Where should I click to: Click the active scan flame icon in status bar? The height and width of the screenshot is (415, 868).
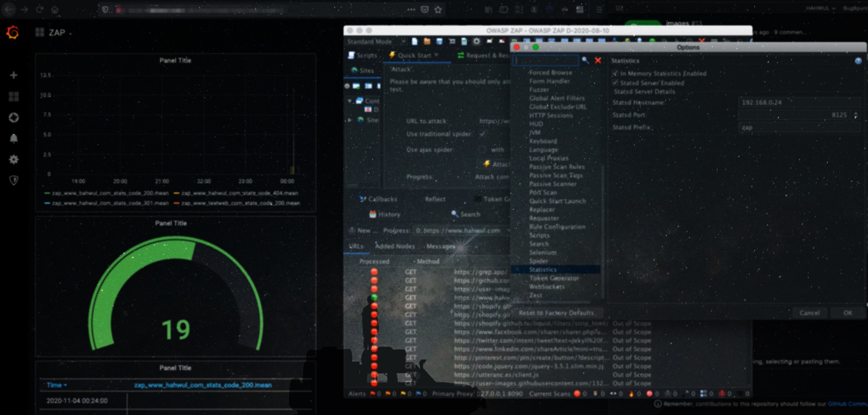coord(631,394)
